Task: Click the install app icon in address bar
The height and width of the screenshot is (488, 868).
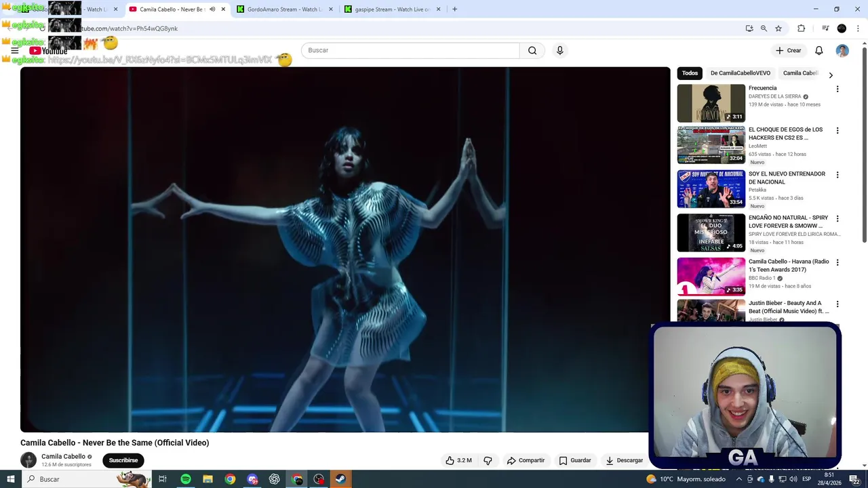Action: pyautogui.click(x=749, y=28)
